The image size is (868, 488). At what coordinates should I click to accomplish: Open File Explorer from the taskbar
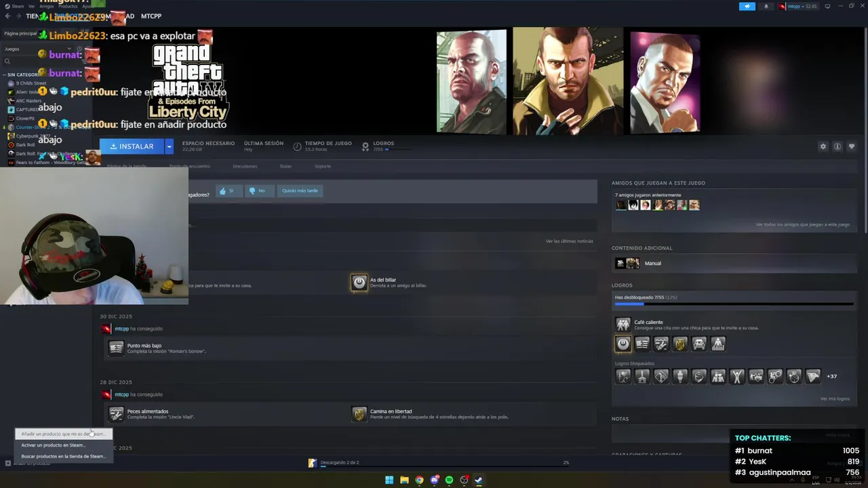pyautogui.click(x=404, y=480)
